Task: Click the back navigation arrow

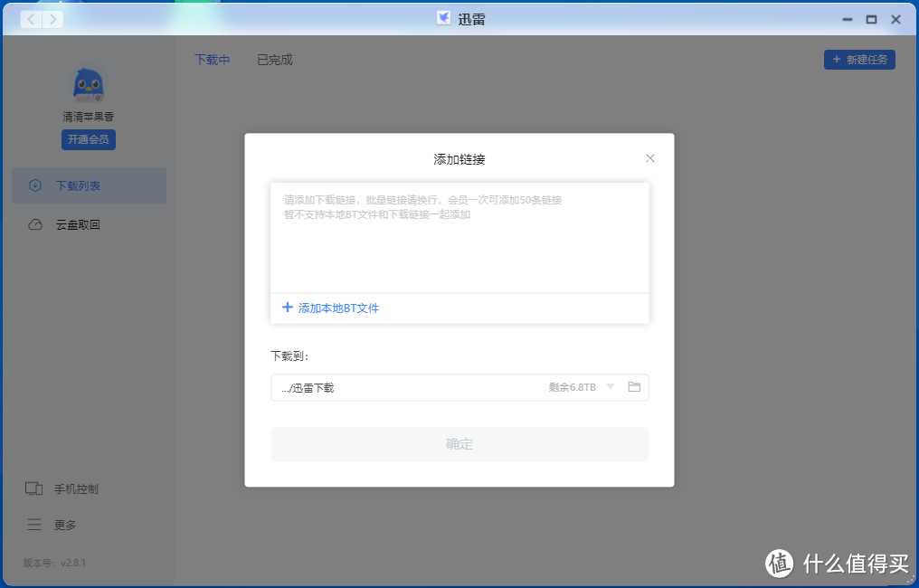Action: (x=31, y=19)
